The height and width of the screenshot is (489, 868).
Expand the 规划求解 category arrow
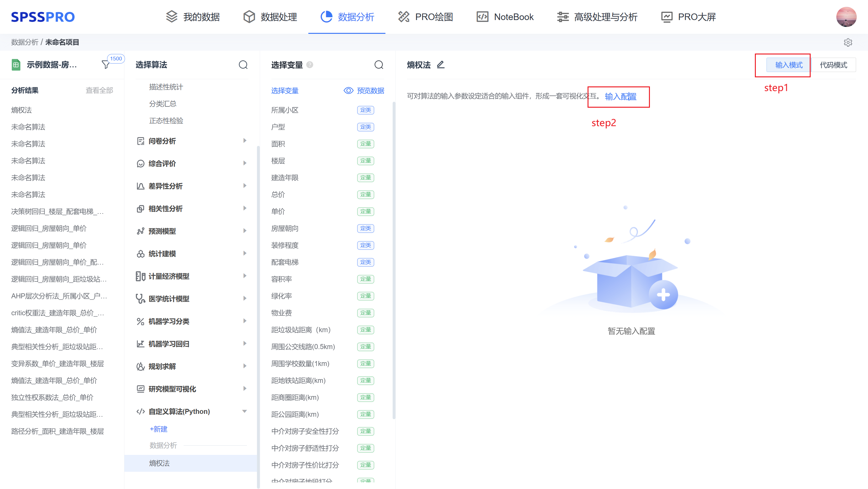[245, 366]
